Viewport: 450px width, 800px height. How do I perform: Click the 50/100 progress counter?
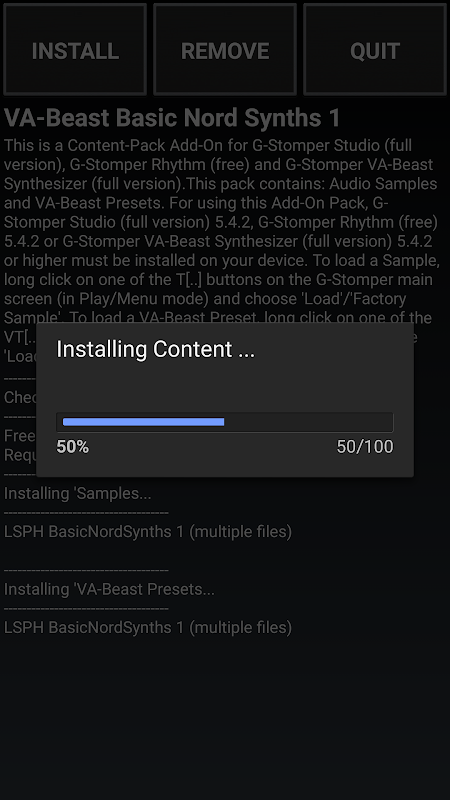[x=365, y=447]
